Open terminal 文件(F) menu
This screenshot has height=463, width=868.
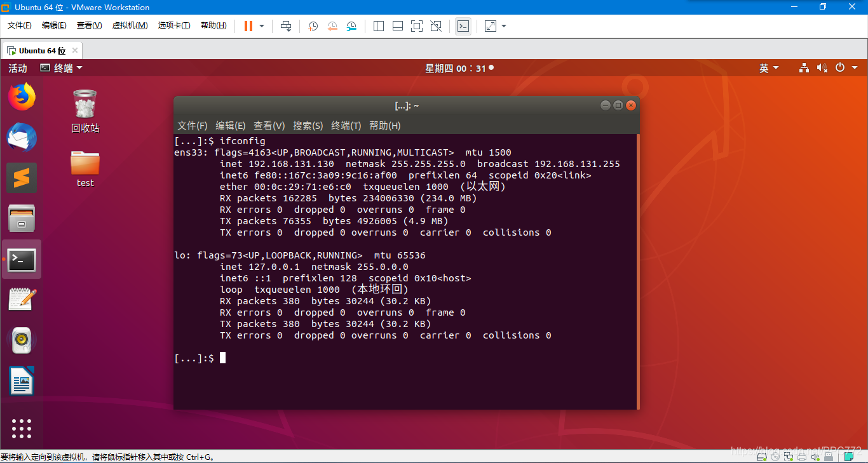(x=193, y=126)
